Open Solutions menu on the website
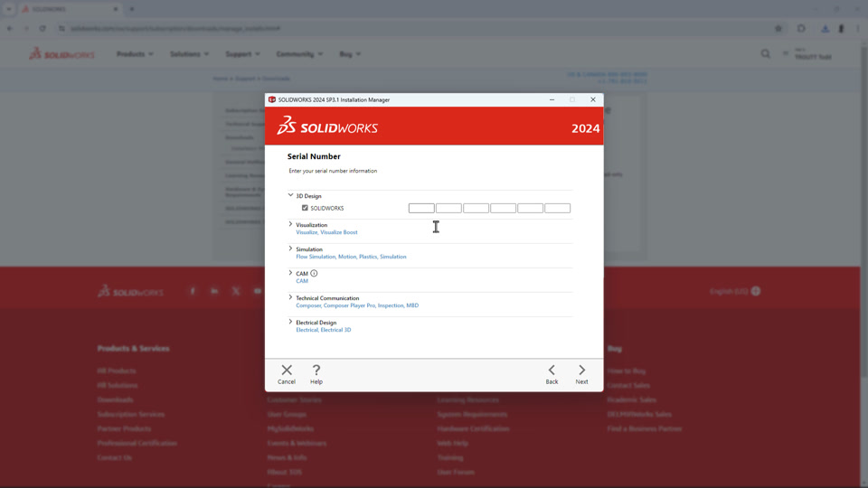 189,54
